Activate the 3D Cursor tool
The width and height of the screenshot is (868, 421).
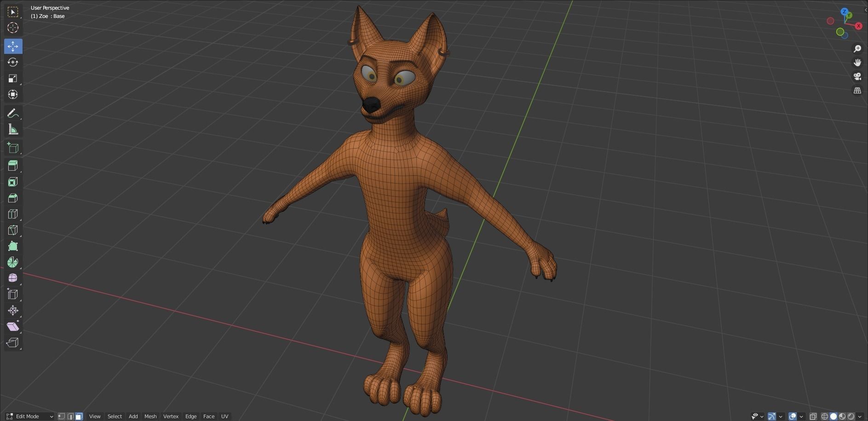13,28
